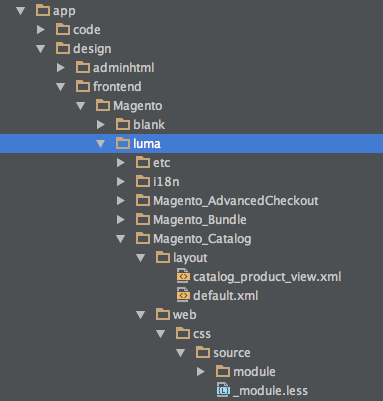Select the frontend folder label
The image size is (383, 401).
point(117,87)
